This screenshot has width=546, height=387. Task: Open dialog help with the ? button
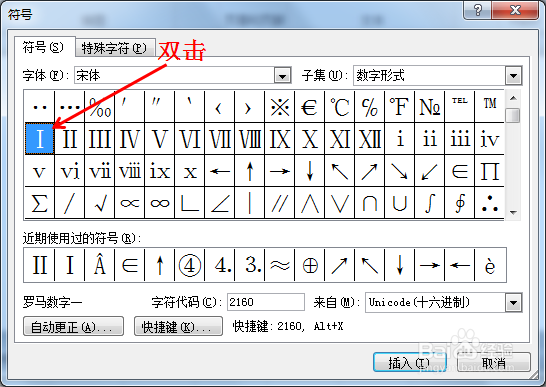tap(477, 10)
